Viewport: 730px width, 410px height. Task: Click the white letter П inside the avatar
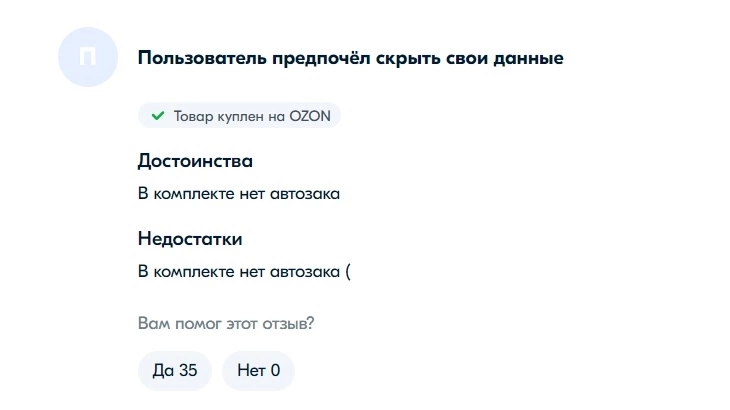tap(88, 57)
